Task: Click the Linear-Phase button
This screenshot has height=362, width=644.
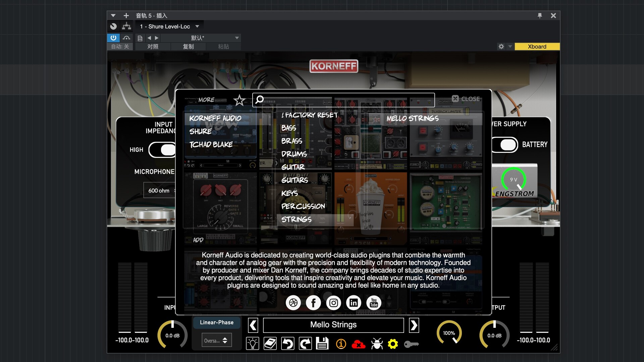Action: coord(217,322)
